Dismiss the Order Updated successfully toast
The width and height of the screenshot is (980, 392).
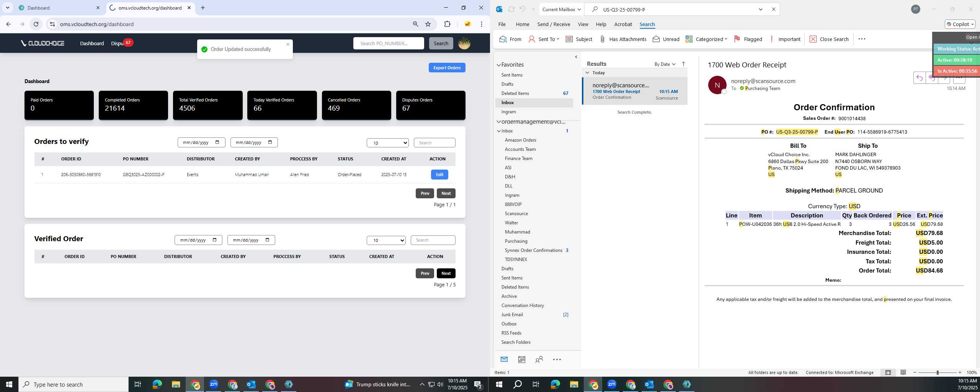[x=288, y=44]
